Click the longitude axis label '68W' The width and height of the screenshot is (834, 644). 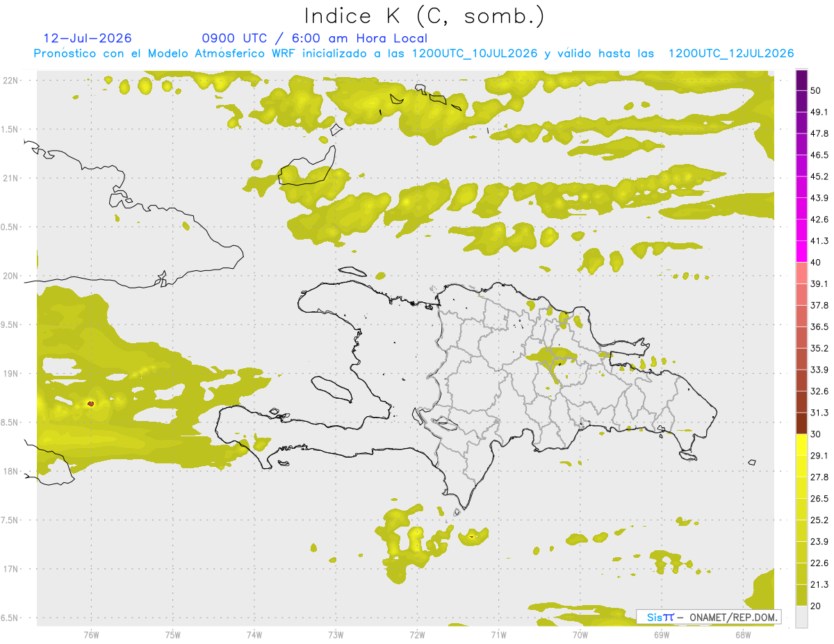pyautogui.click(x=743, y=634)
